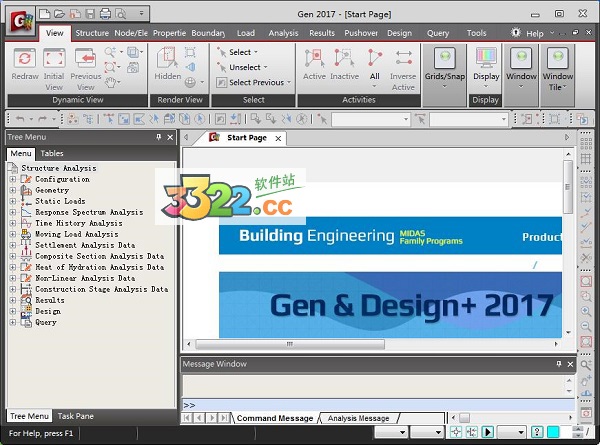Close the Tree Menu panel
Image resolution: width=600 pixels, height=445 pixels.
point(170,137)
